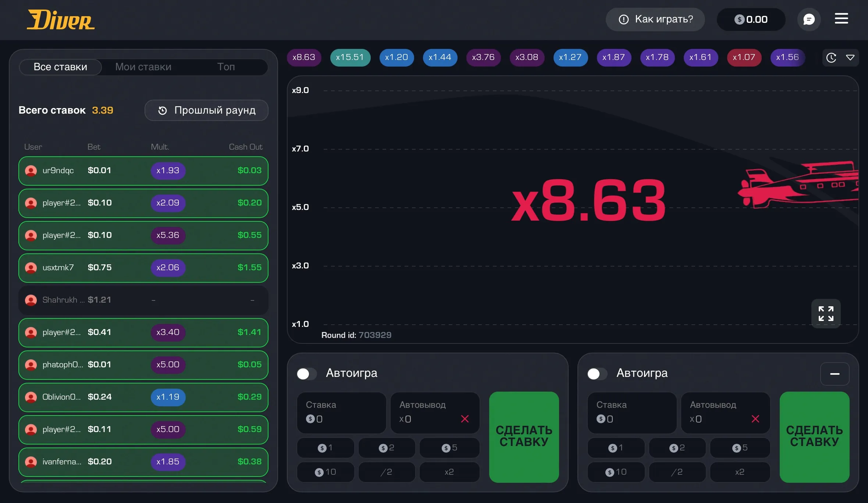Open the Топ tab
The width and height of the screenshot is (868, 503).
(226, 67)
